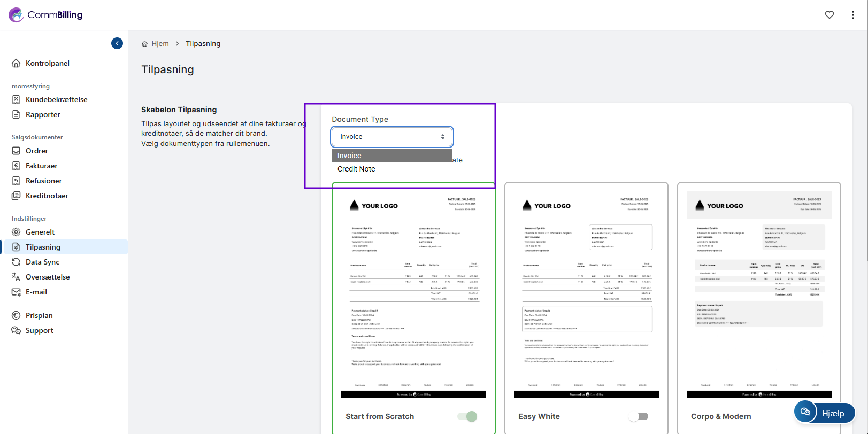The image size is (868, 434).
Task: Open the Hjælp chat button
Action: 825,413
